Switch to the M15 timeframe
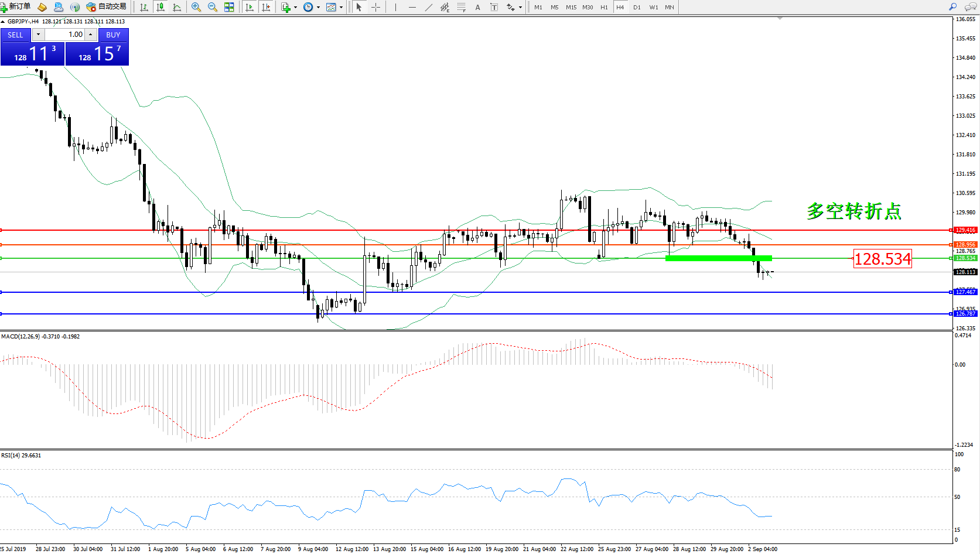 coord(571,7)
